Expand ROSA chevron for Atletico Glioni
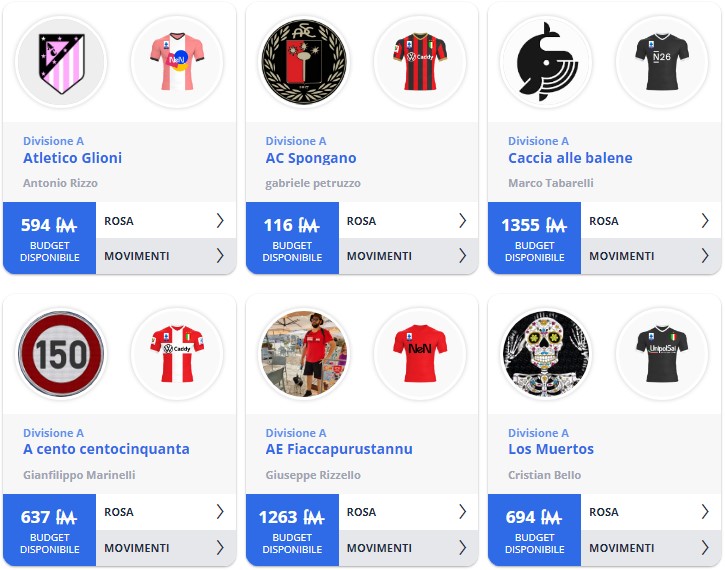Viewport: 725px width, 570px height. tap(220, 221)
